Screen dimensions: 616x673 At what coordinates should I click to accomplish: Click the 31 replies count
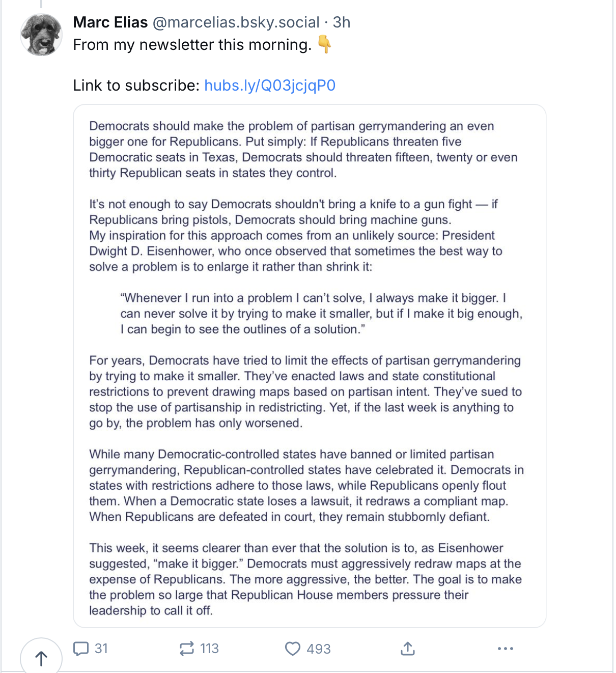(x=101, y=649)
